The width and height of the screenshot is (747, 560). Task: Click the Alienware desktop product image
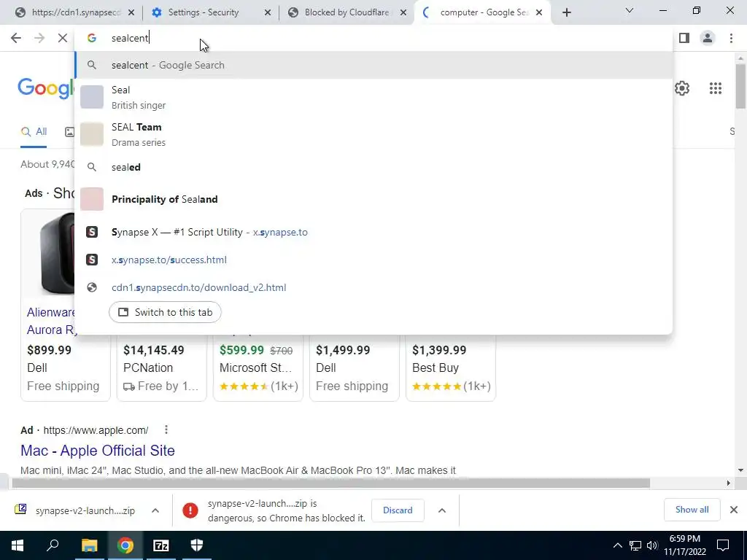57,254
